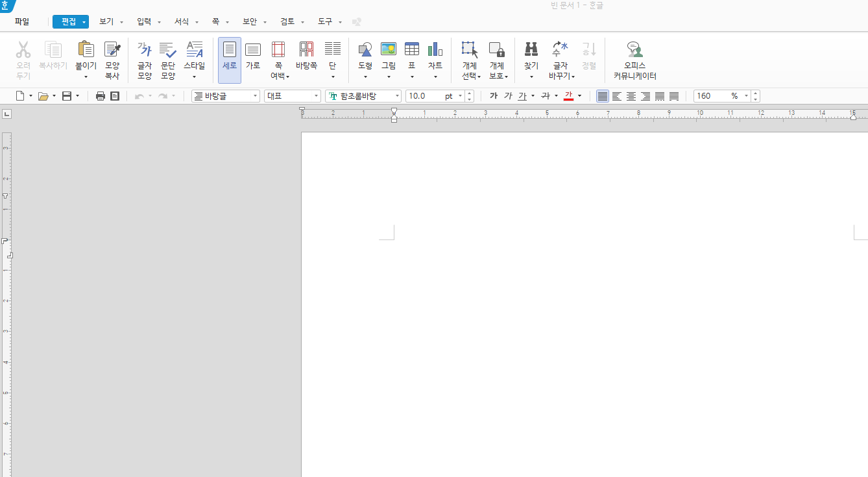Open the 바탕글 style dropdown

226,96
